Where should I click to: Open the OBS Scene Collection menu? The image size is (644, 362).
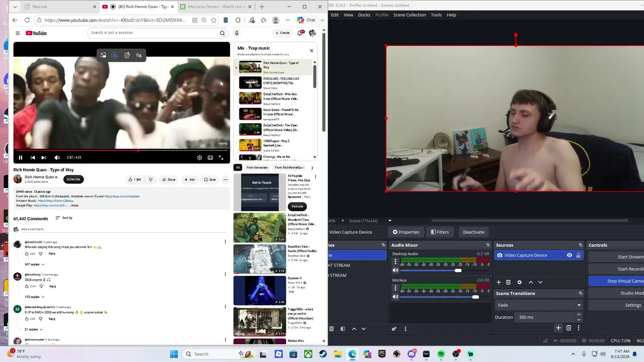410,15
